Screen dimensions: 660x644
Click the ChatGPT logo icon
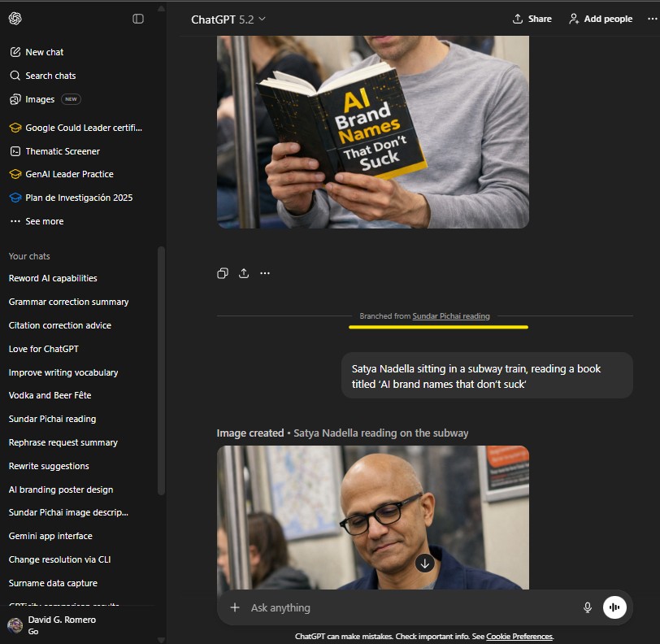[x=15, y=19]
